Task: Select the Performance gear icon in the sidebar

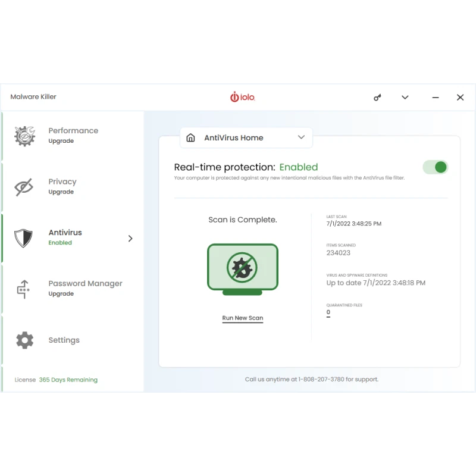Action: click(x=24, y=136)
